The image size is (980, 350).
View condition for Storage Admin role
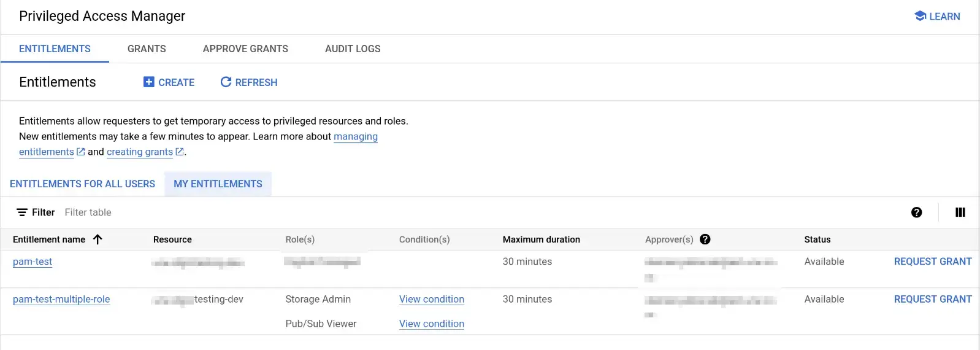click(x=432, y=299)
